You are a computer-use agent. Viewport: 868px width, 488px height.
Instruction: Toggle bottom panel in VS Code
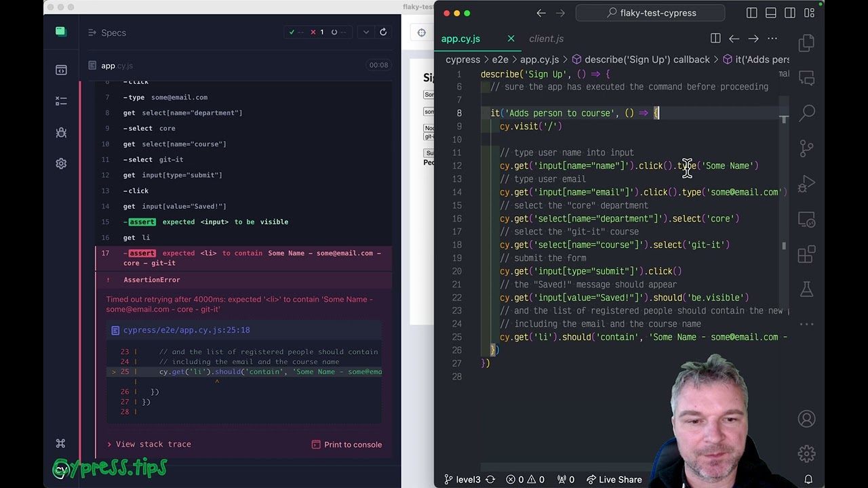771,13
